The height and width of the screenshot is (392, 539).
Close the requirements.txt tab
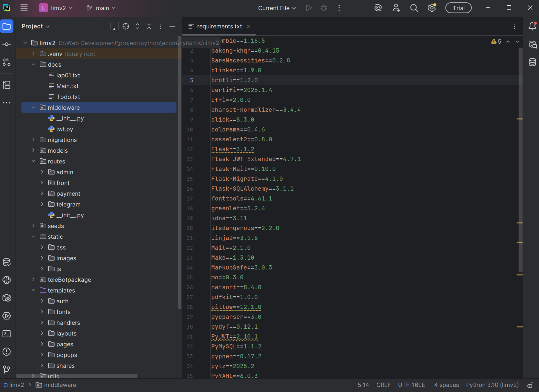249,27
